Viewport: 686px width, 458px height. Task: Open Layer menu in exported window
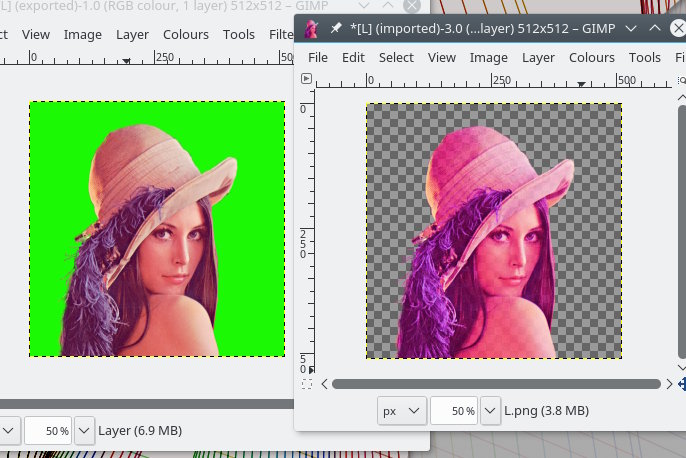click(132, 34)
